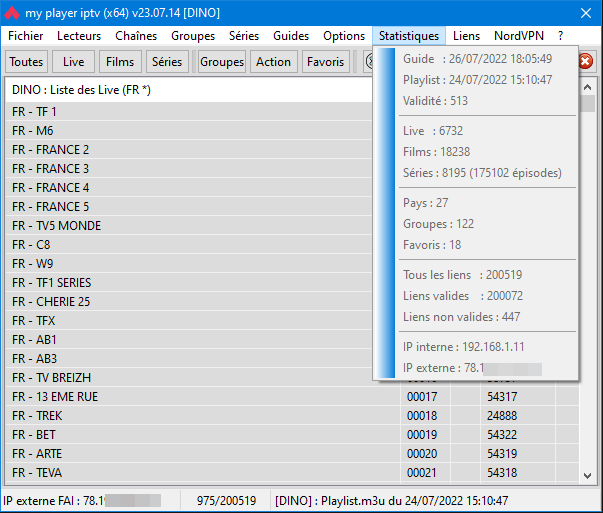Open the ? help menu

pyautogui.click(x=560, y=36)
